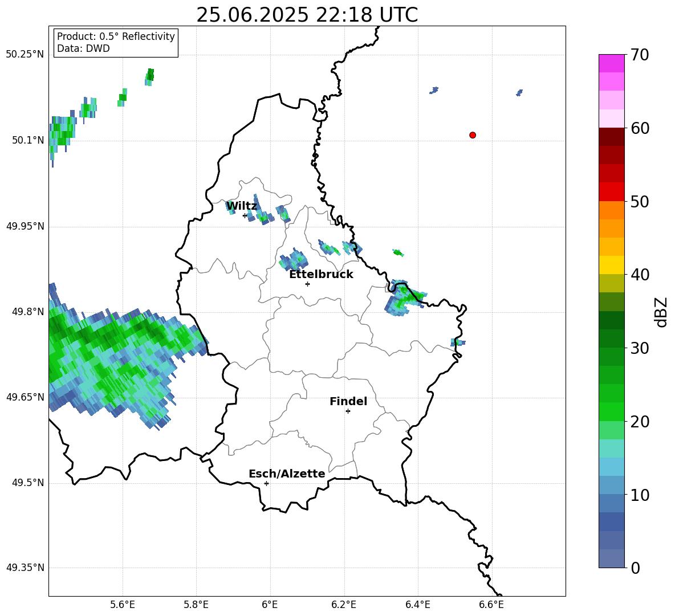Click the small dark green echo near 50.25°N

point(149,77)
